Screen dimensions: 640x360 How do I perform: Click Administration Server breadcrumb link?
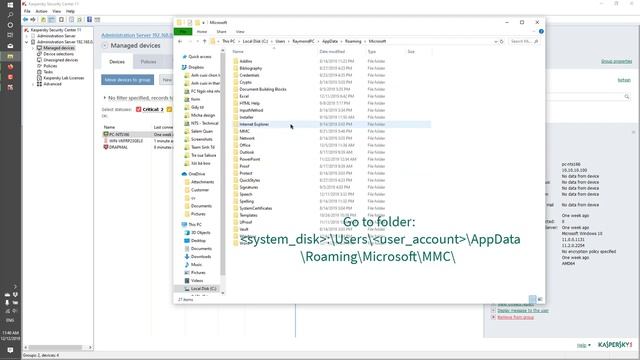[x=137, y=36]
